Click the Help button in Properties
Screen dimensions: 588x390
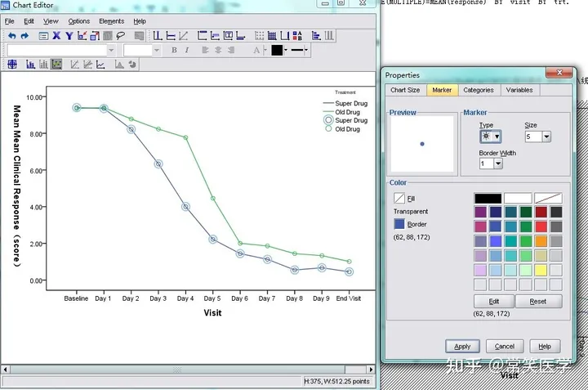545,347
